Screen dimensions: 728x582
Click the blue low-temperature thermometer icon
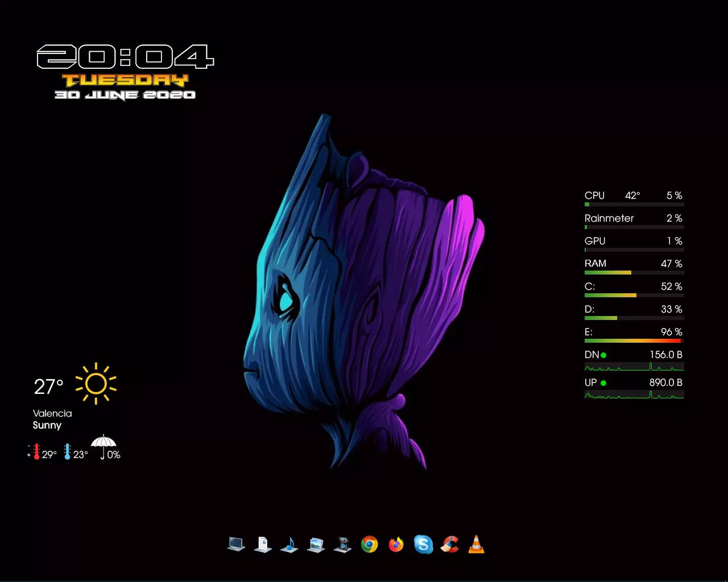click(67, 451)
